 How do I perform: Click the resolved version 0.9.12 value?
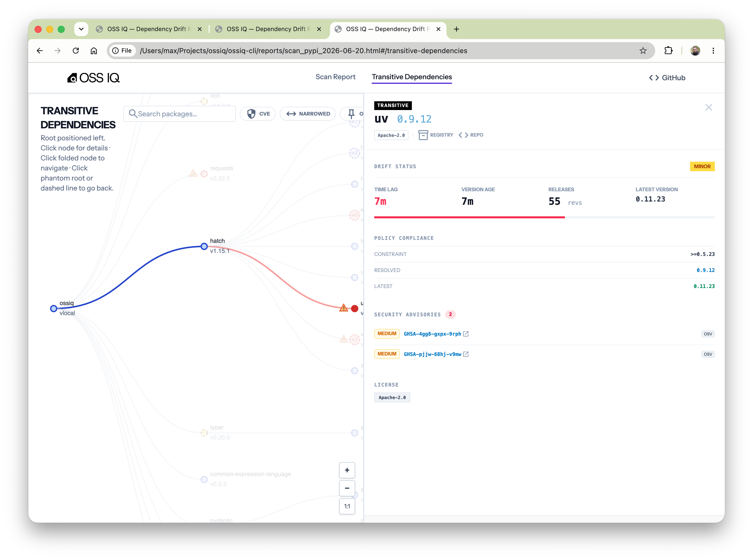click(705, 270)
